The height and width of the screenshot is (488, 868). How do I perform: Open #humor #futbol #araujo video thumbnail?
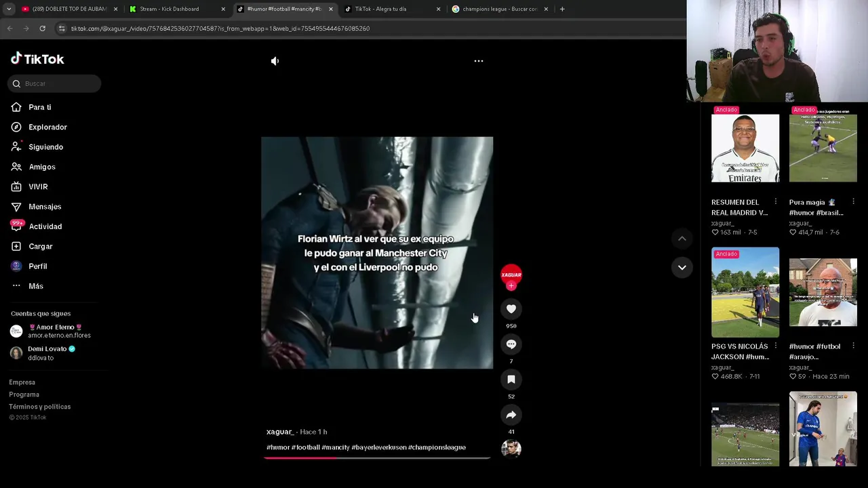(823, 292)
